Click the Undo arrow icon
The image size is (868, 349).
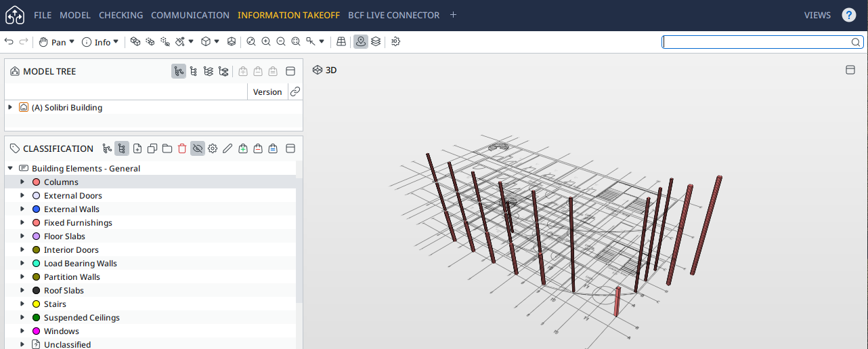coord(9,42)
